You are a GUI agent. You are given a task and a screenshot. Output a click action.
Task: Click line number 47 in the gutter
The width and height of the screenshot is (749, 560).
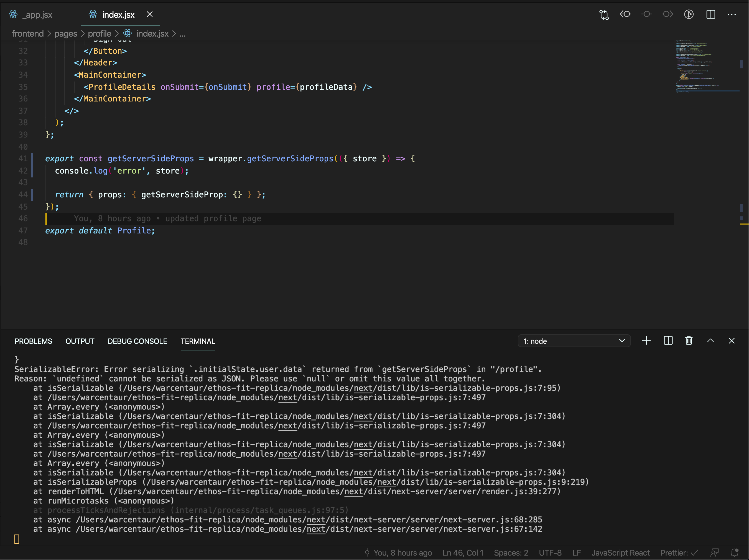point(23,231)
